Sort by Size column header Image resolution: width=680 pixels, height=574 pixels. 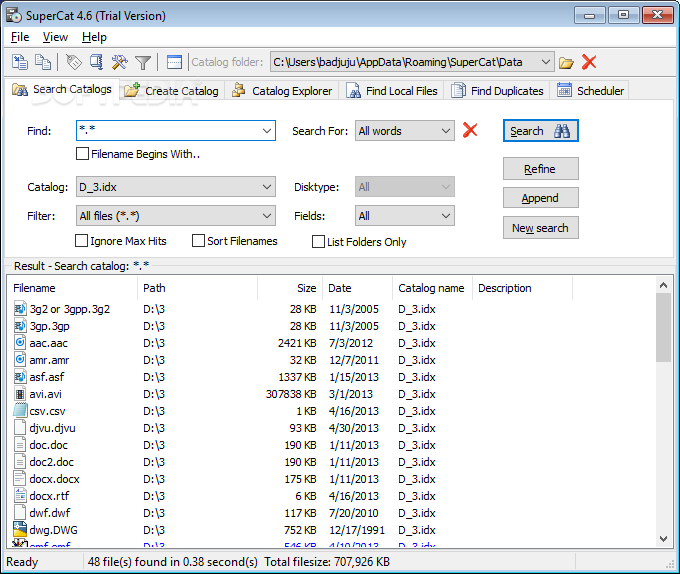pyautogui.click(x=290, y=288)
